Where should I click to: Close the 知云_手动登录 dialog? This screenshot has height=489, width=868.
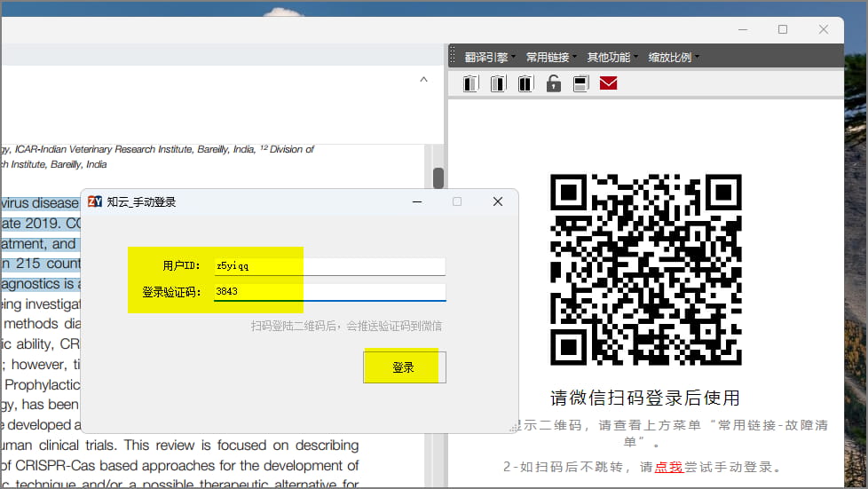coord(498,201)
